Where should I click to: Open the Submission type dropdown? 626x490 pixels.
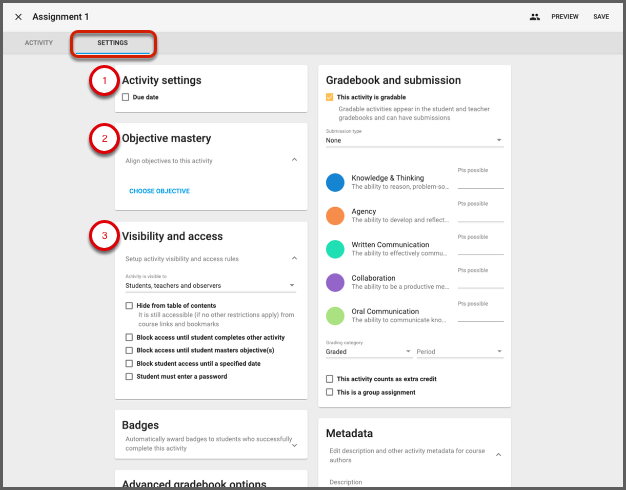point(414,141)
